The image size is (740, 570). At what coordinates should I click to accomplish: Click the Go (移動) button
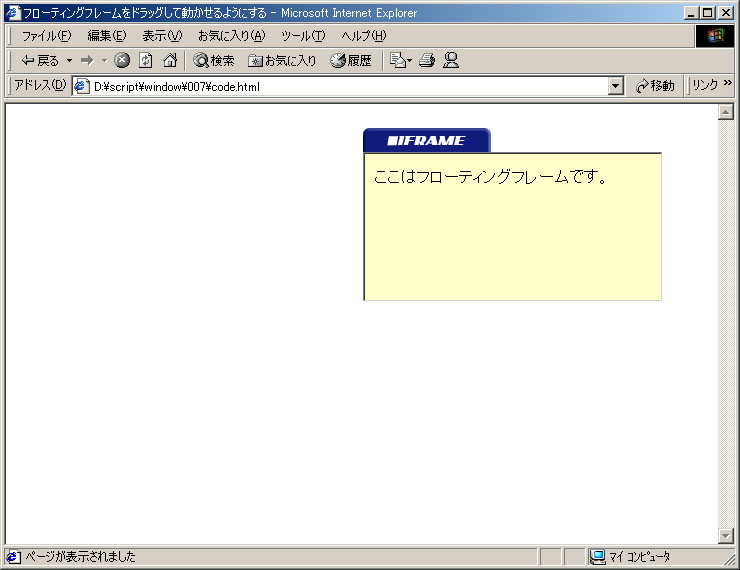[x=656, y=86]
